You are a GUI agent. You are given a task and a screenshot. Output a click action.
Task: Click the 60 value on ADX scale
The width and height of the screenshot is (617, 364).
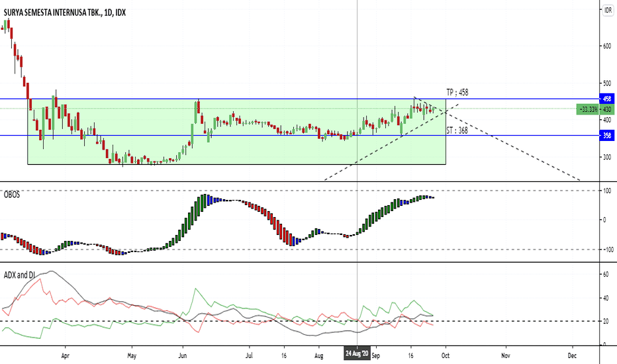(x=606, y=274)
